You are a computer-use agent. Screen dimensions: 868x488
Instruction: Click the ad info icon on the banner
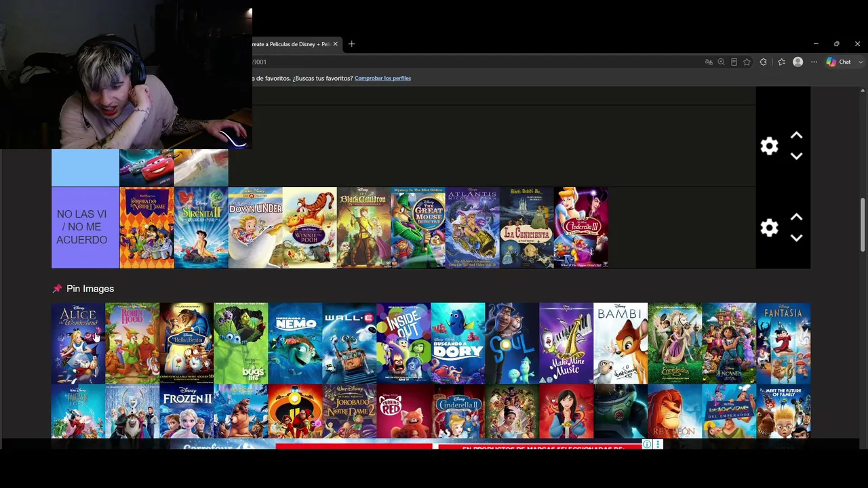click(647, 445)
